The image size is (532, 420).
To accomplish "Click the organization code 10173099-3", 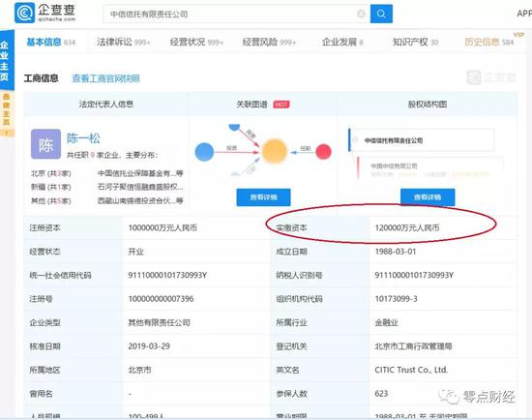I will [x=396, y=299].
